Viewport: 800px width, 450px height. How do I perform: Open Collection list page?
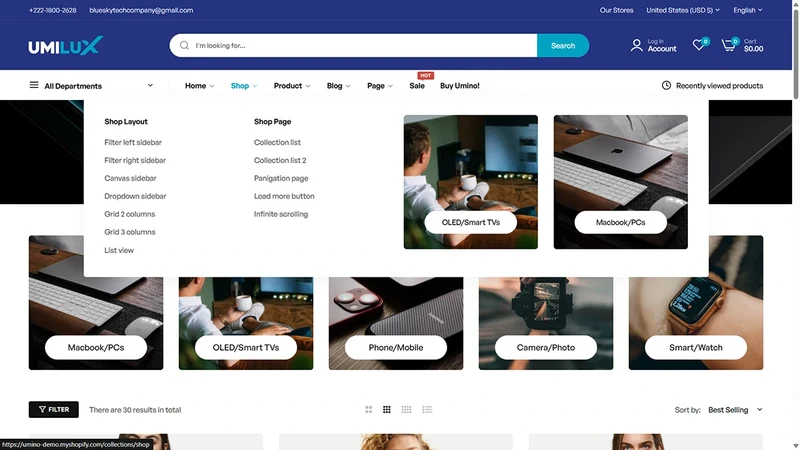(x=277, y=142)
